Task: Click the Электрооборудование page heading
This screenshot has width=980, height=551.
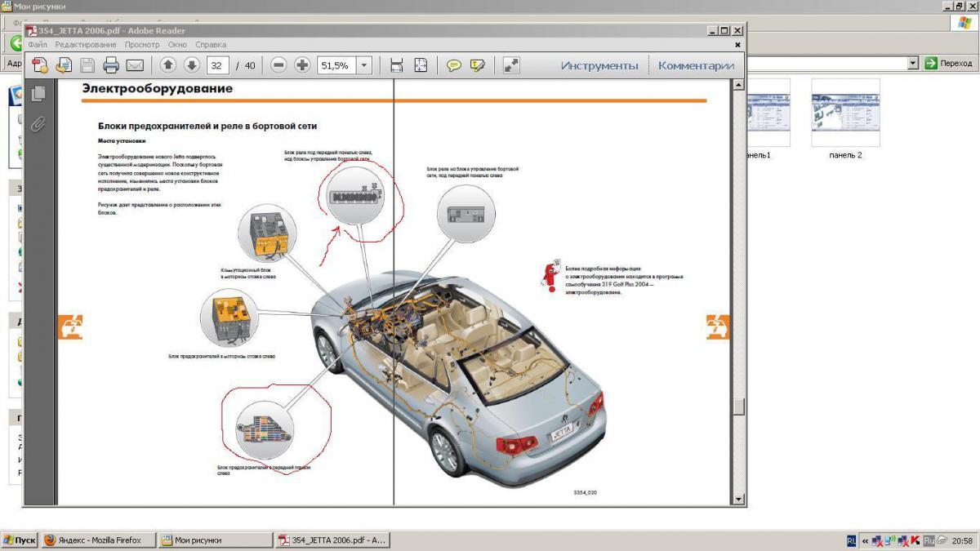Action: click(157, 88)
